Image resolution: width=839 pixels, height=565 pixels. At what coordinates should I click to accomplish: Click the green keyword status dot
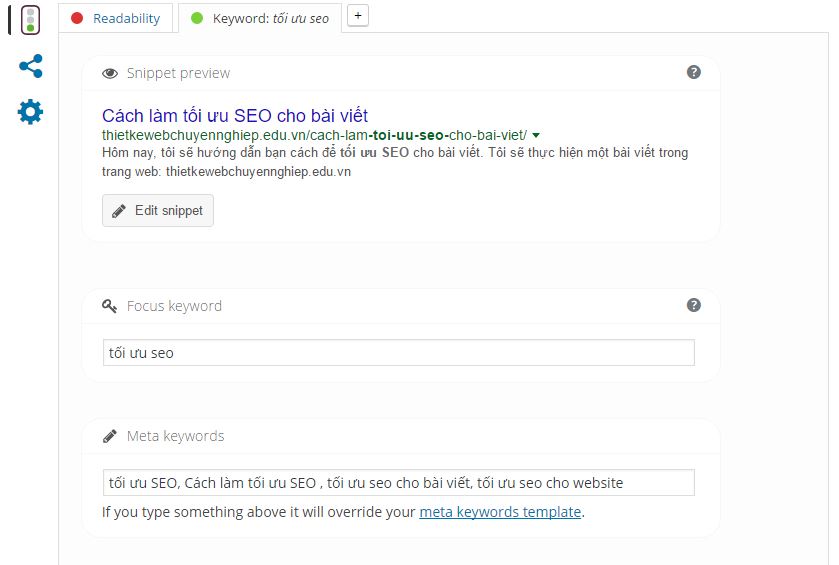pyautogui.click(x=196, y=18)
